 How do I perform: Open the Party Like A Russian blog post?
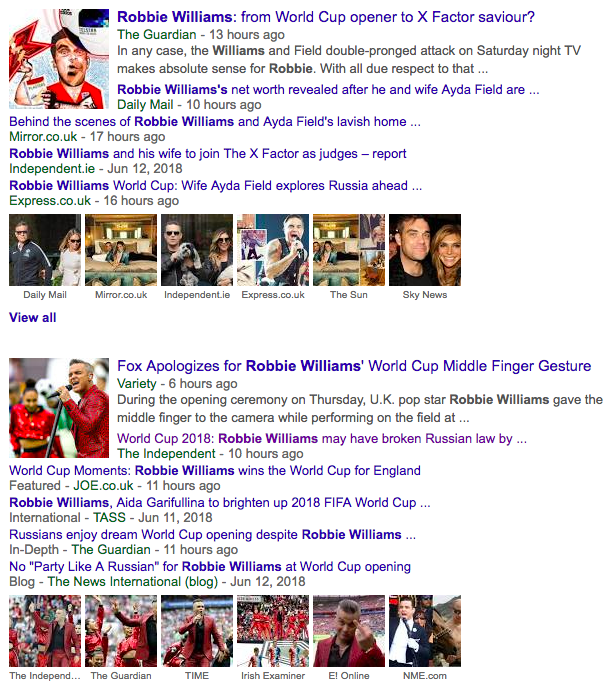(210, 566)
